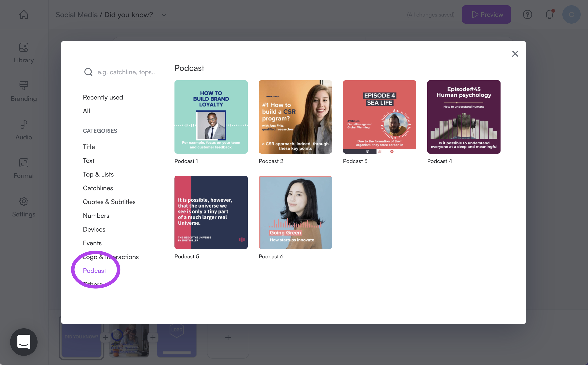Select the Podcast category
The image size is (588, 365).
click(94, 271)
